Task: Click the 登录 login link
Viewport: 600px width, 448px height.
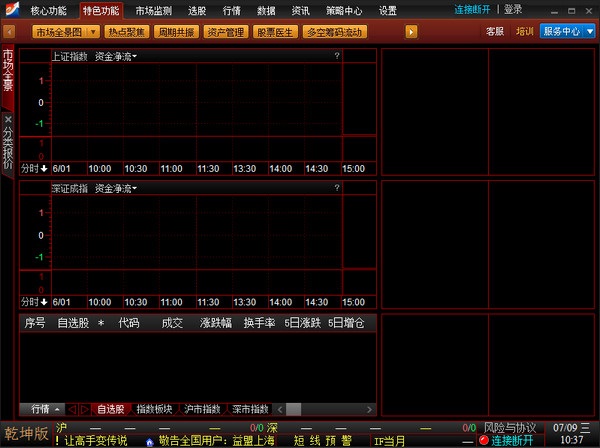Action: 513,10
